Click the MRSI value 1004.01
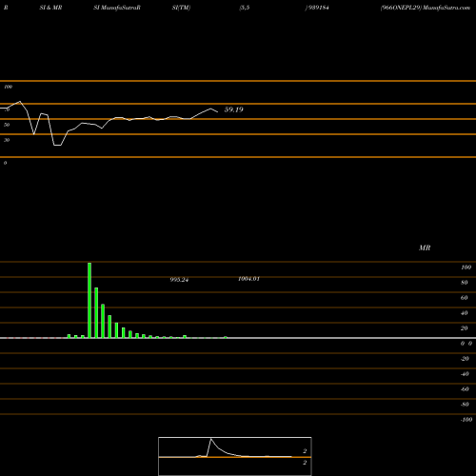Screen dimensions: 476x476 248,279
